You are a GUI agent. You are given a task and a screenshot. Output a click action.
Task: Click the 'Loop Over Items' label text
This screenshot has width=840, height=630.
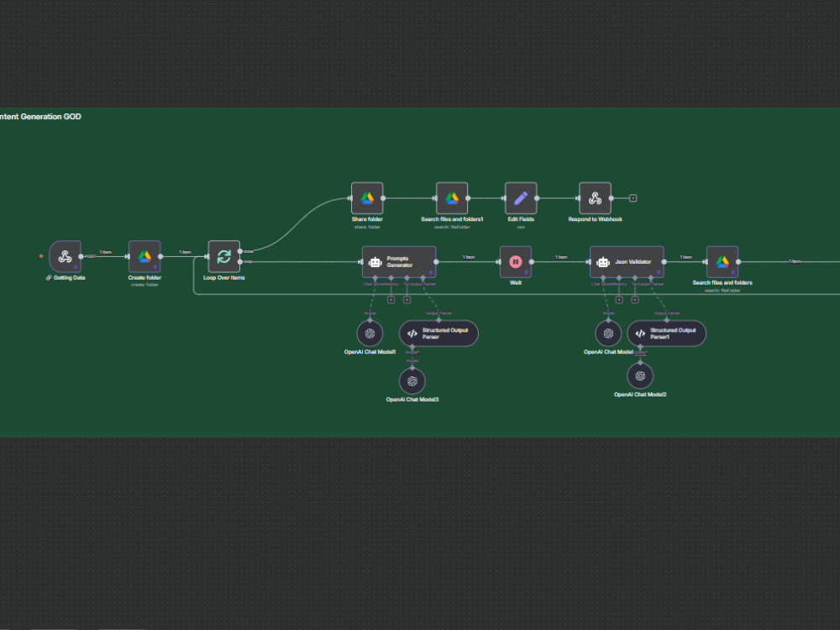[x=224, y=278]
